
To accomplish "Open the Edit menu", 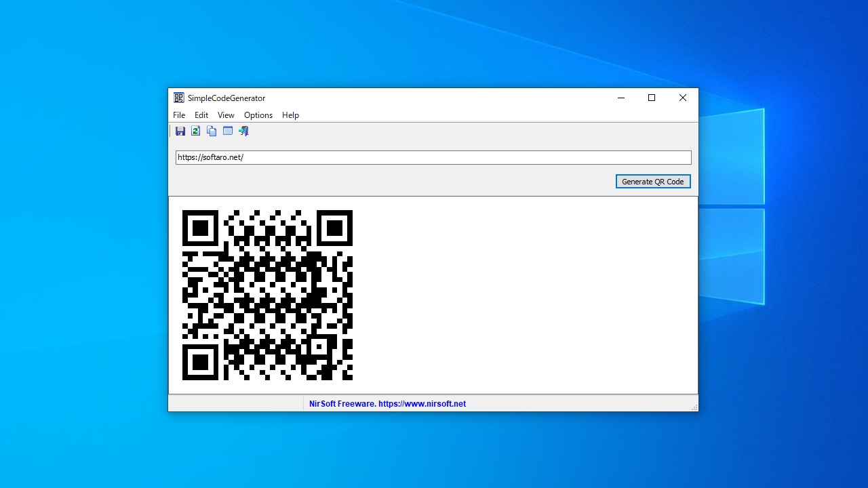I will pos(201,115).
